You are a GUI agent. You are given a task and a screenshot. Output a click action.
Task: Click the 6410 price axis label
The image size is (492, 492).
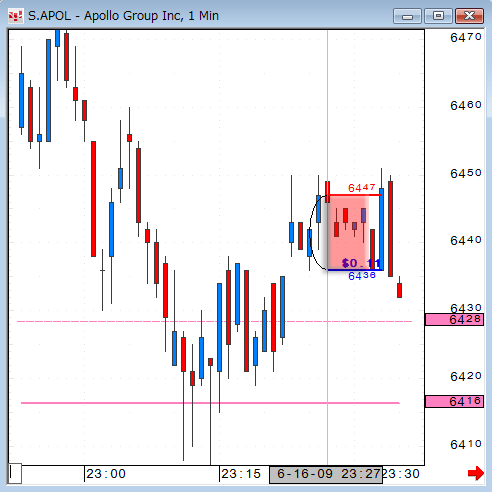pyautogui.click(x=466, y=444)
